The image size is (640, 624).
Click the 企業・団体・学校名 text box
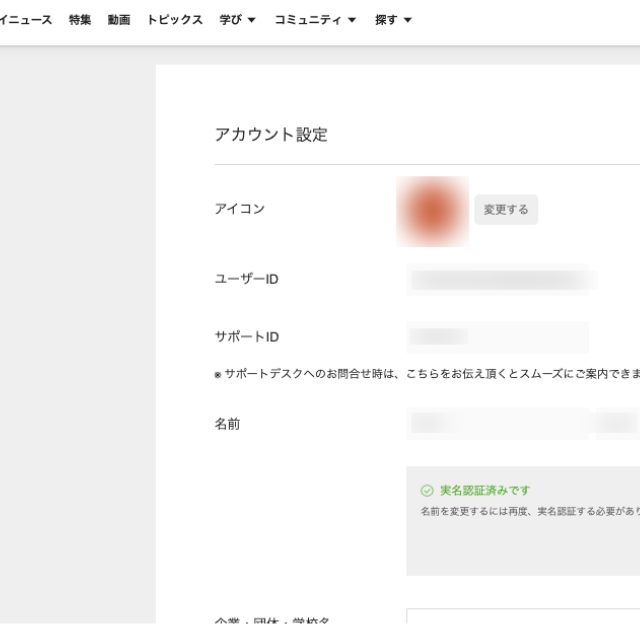[x=522, y=616]
